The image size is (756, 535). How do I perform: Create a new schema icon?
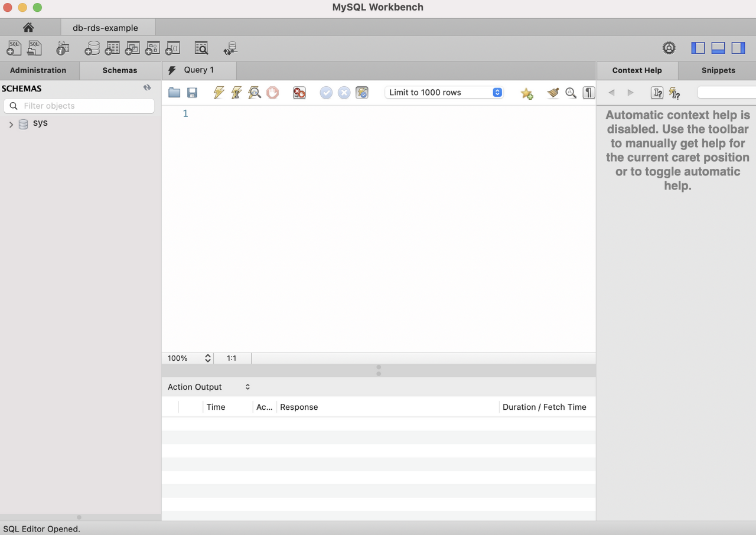point(92,48)
